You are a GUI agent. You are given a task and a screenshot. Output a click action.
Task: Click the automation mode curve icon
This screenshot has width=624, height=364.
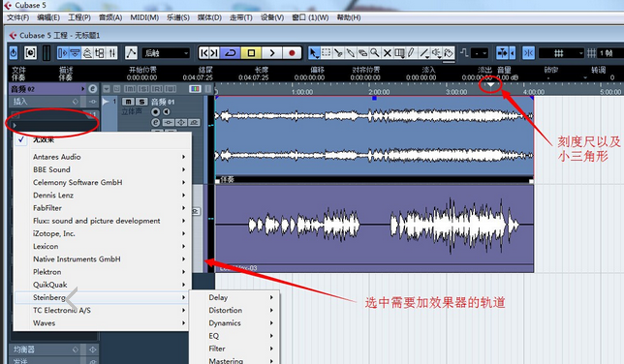click(x=131, y=53)
